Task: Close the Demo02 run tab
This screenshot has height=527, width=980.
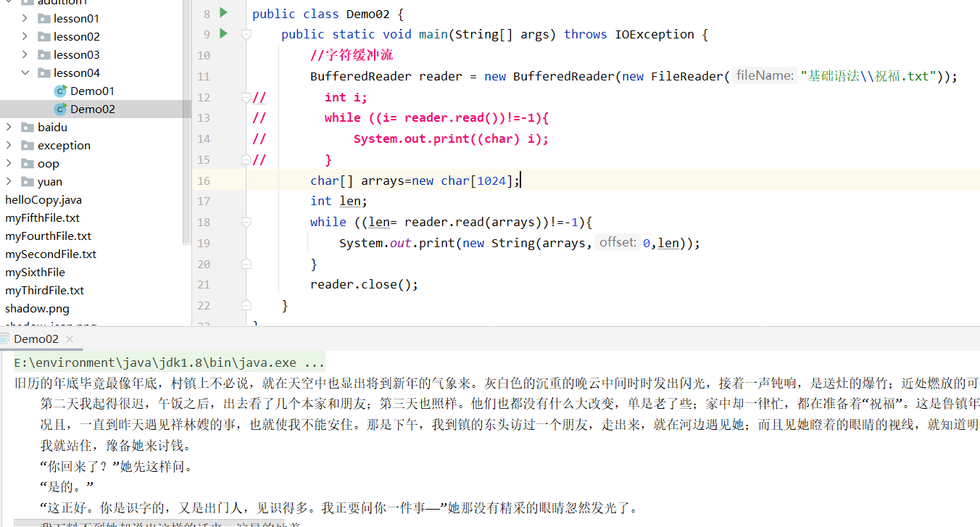Action: pos(70,339)
